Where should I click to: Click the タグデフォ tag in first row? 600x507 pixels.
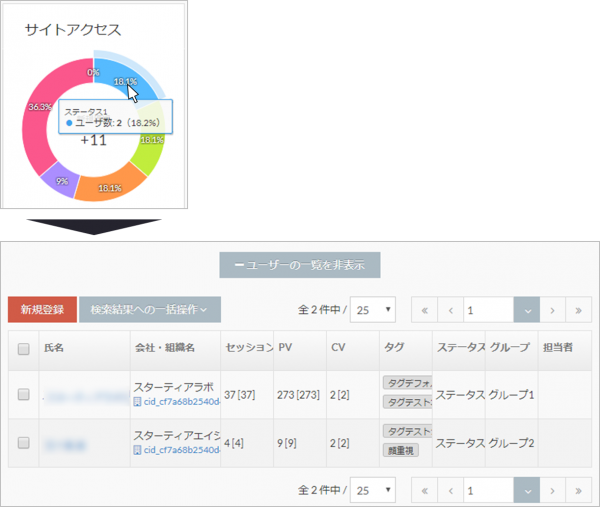(x=408, y=383)
